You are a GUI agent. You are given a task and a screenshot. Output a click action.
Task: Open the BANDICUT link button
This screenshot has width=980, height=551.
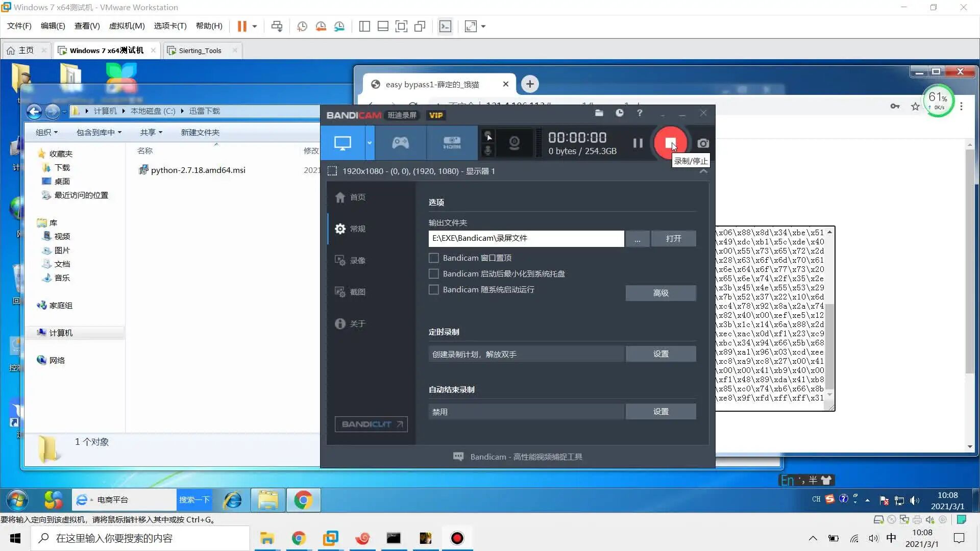coord(371,424)
